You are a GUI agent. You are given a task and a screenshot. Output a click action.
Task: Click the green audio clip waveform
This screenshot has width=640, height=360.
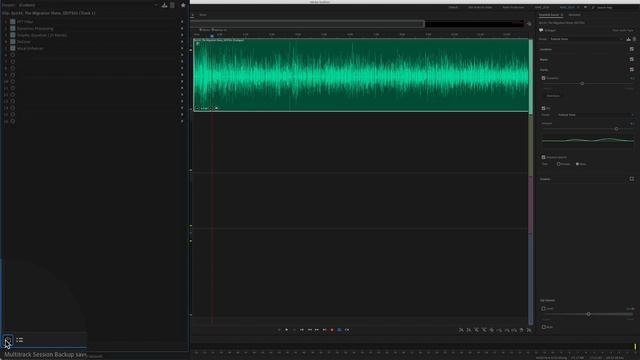361,75
